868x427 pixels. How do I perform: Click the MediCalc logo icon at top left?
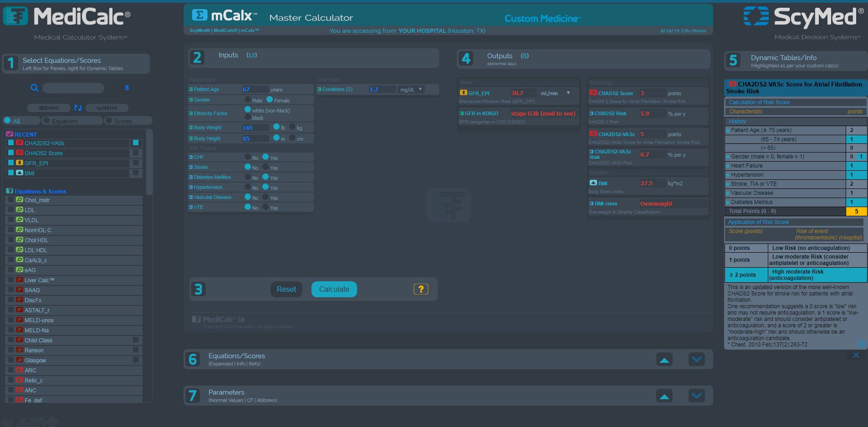[x=15, y=16]
